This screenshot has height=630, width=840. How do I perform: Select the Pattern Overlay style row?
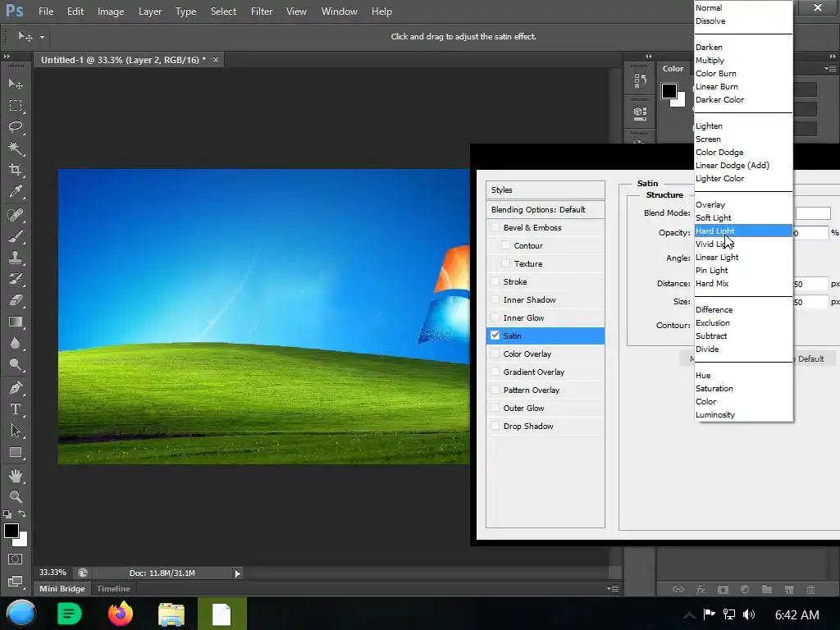pos(546,390)
